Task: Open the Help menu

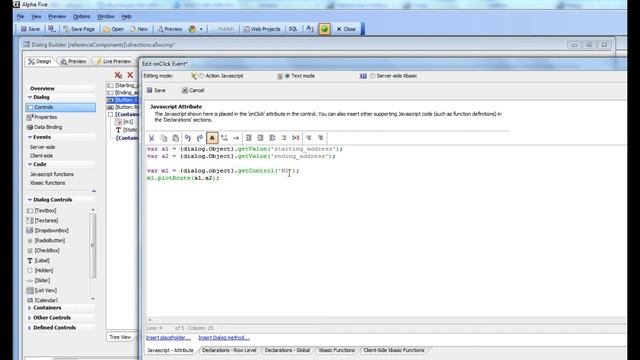Action: tap(126, 17)
